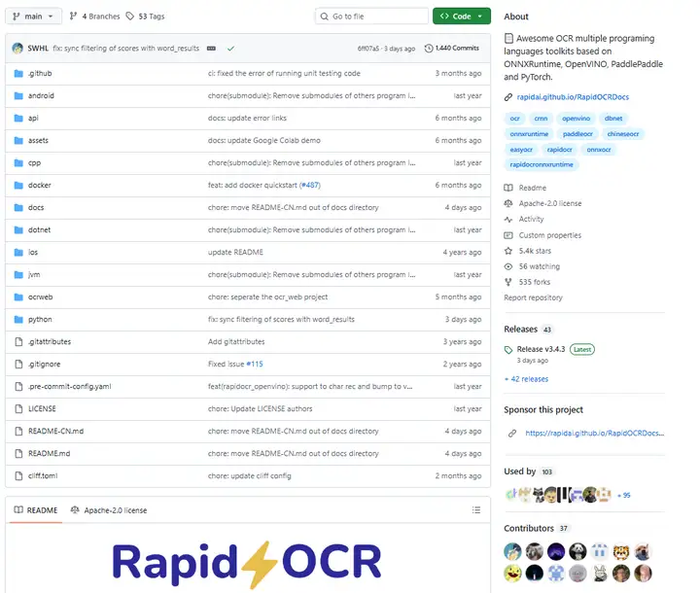Screen dimensions: 700x593
Task: View the 5.4k stars link
Action: pos(528,251)
